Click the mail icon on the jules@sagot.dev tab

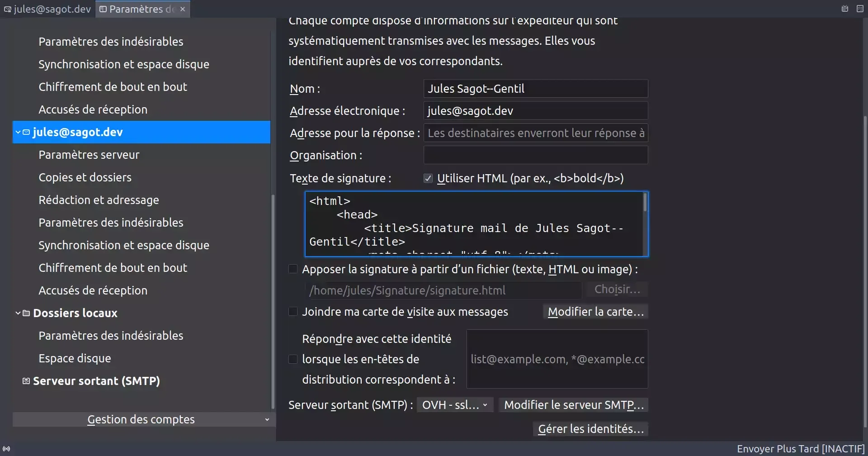[7, 9]
